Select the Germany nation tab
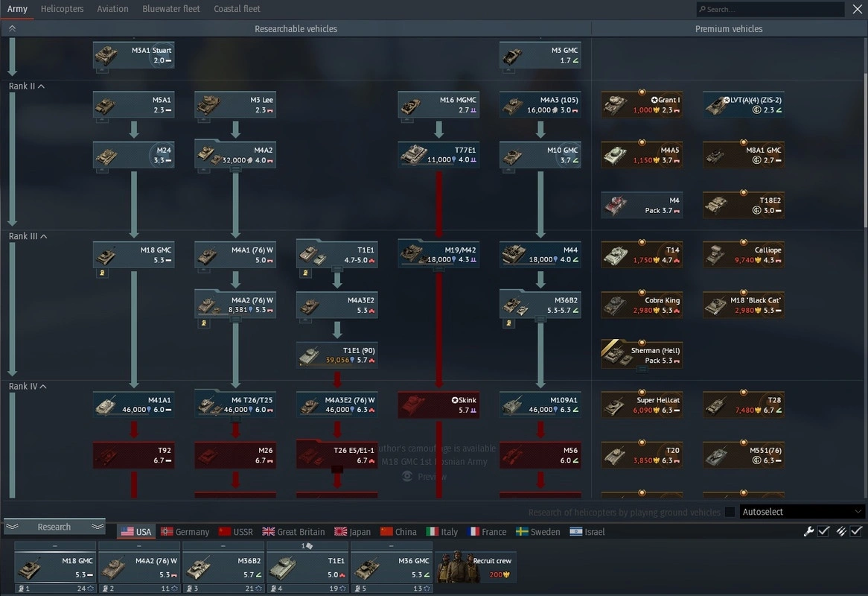Image resolution: width=868 pixels, height=596 pixels. (x=185, y=532)
